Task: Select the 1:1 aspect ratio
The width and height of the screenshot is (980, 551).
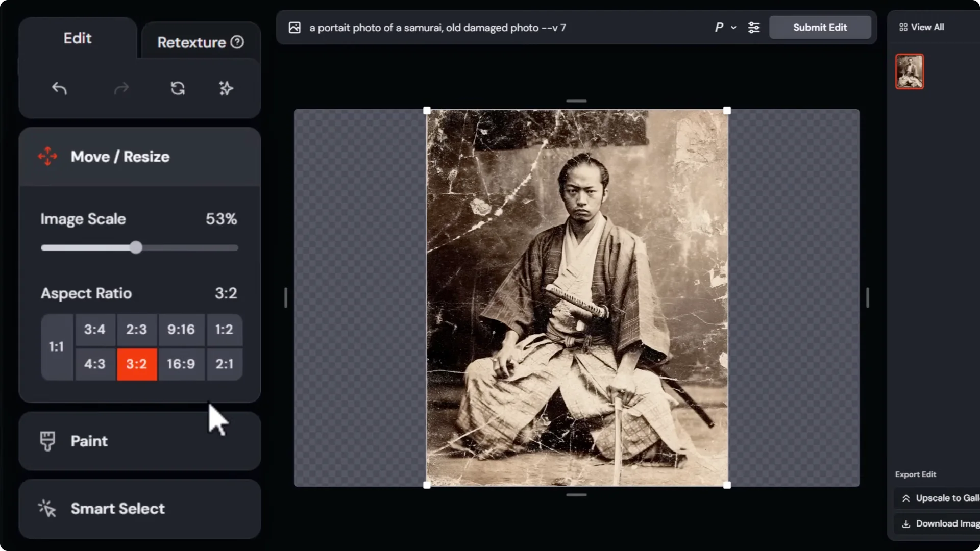Action: (x=57, y=347)
